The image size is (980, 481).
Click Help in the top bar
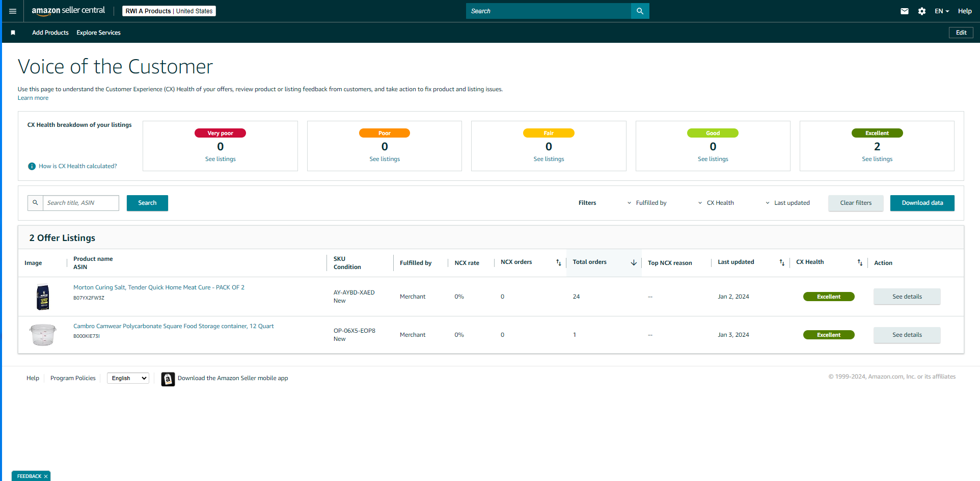click(x=965, y=11)
